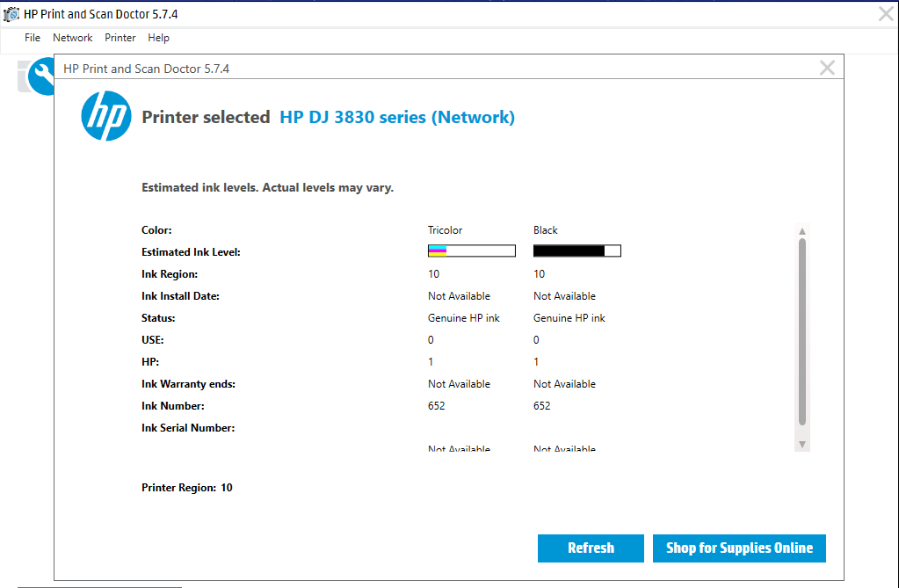Click the app icon in the title bar
The height and width of the screenshot is (588, 899).
click(10, 13)
